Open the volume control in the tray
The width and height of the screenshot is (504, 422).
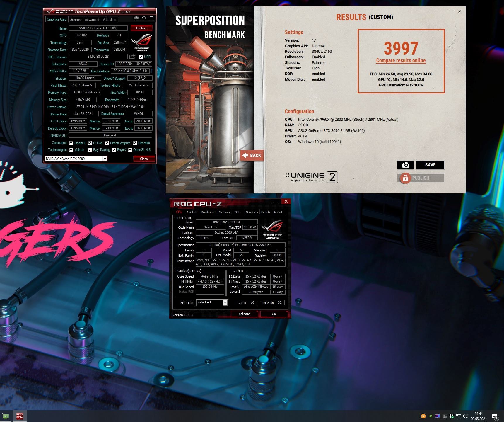coord(466,416)
